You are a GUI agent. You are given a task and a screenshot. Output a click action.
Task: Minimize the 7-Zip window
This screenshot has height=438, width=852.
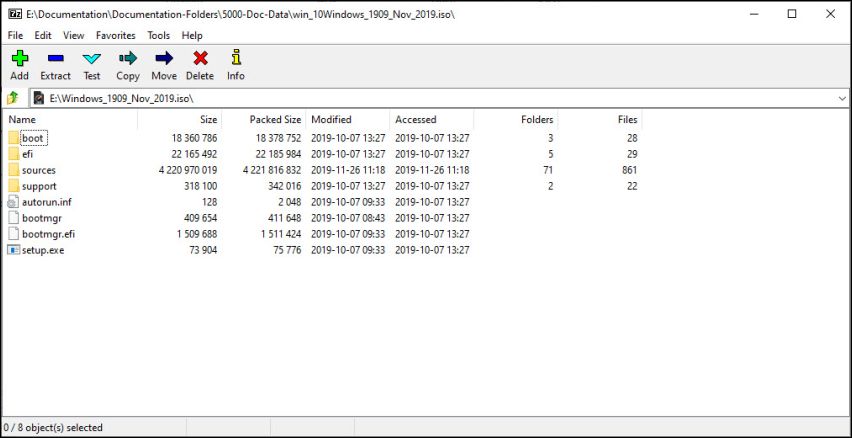point(754,14)
